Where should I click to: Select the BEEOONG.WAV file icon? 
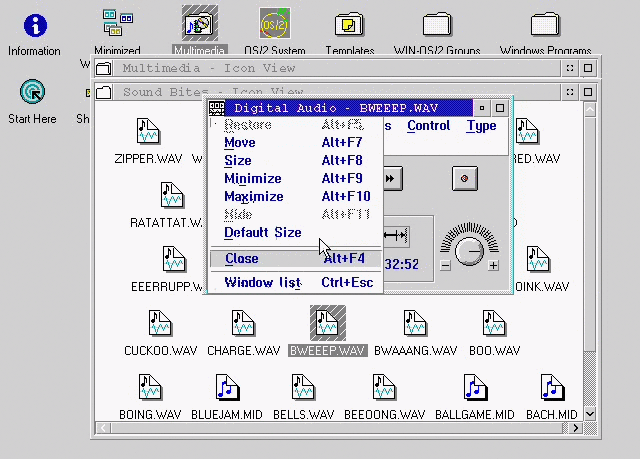tap(384, 387)
